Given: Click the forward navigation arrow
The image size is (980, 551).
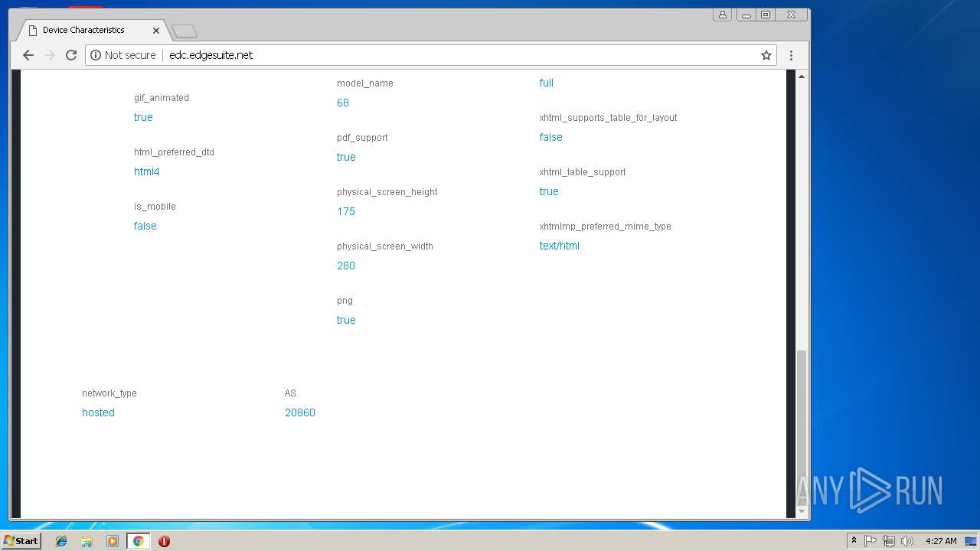Looking at the screenshot, I should pos(50,55).
